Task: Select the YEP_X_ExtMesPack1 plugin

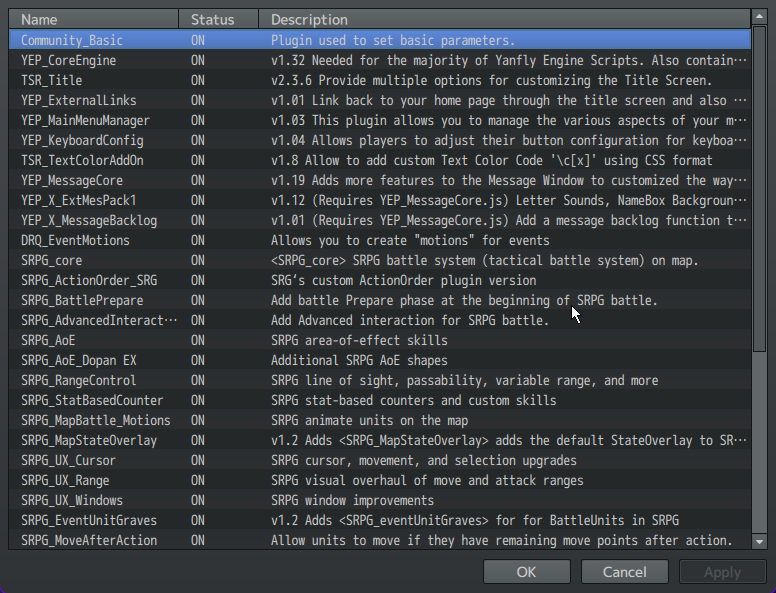Action: [380, 200]
